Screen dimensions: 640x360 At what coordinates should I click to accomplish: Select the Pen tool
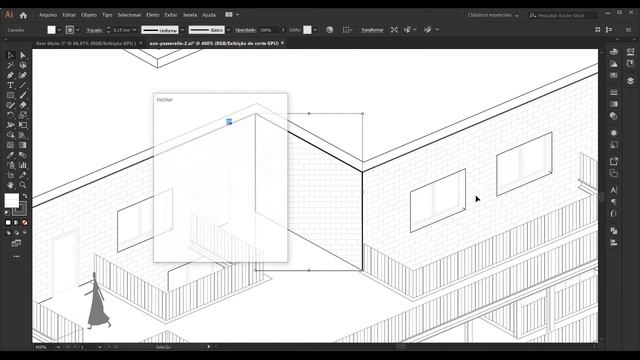pos(10,75)
